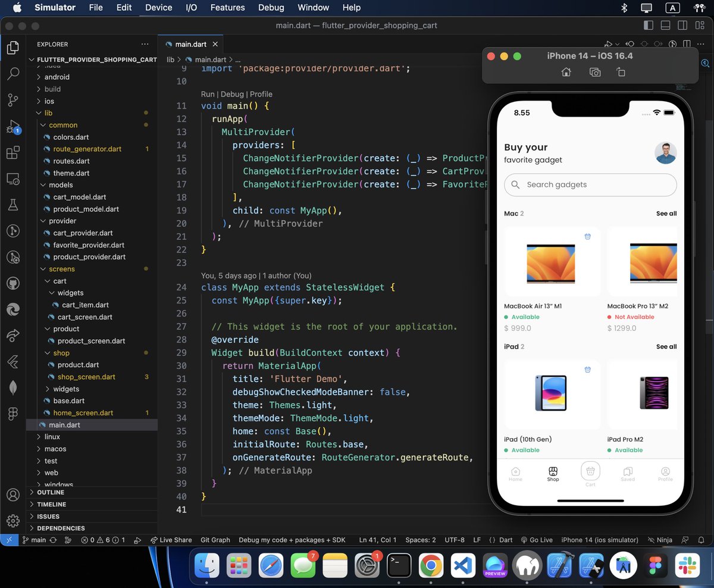Open the Flutter view in activity bar

pyautogui.click(x=12, y=361)
